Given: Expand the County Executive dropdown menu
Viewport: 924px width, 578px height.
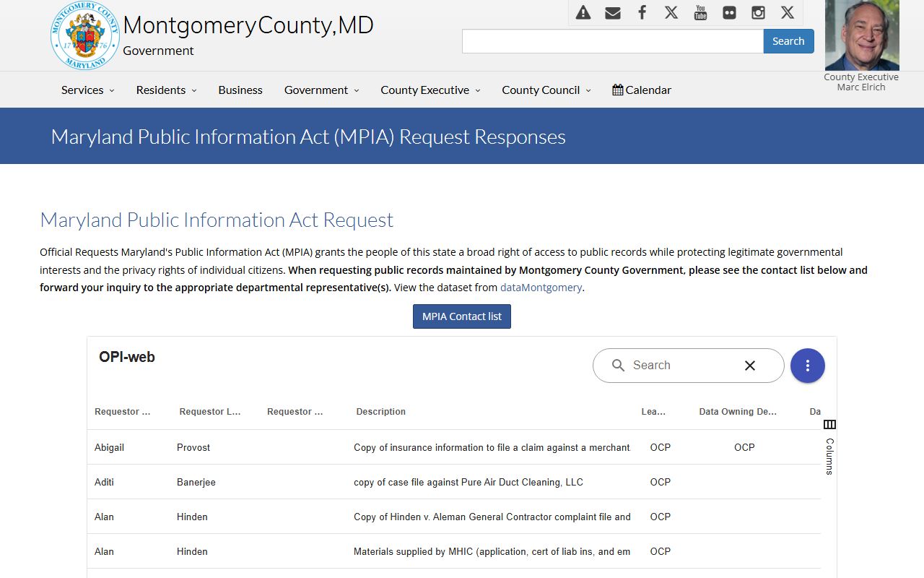Looking at the screenshot, I should click(430, 90).
